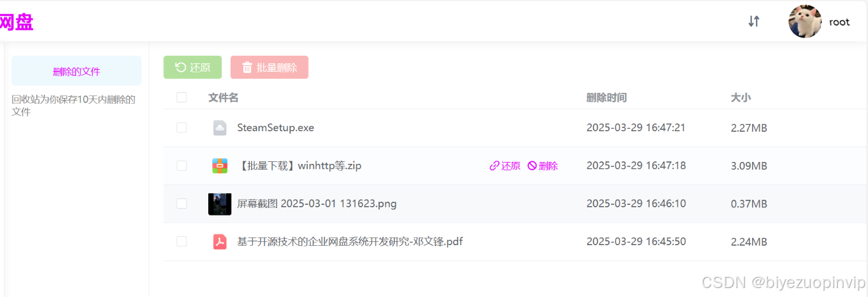868x297 pixels.
Task: Click the 删除 link for the zip file
Action: (x=548, y=166)
